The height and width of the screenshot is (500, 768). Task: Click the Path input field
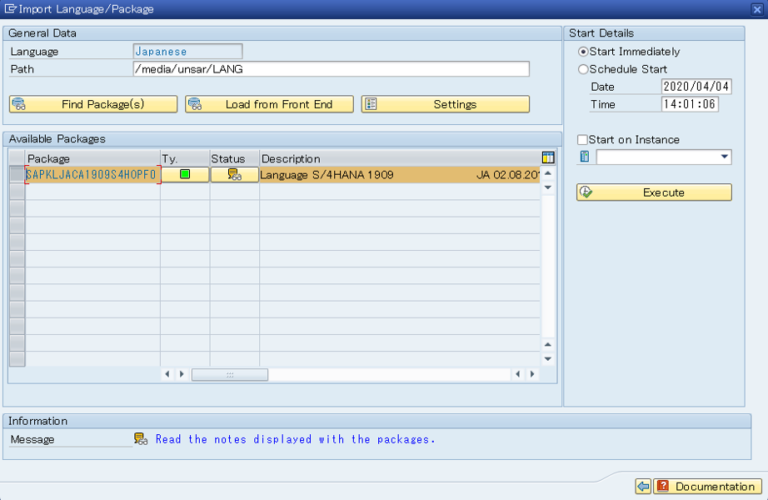click(330, 69)
